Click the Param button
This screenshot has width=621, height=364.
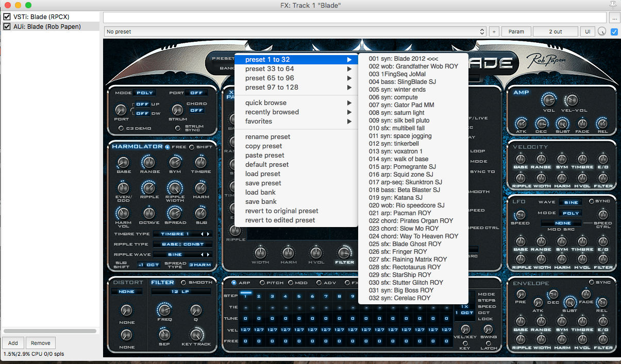(516, 31)
